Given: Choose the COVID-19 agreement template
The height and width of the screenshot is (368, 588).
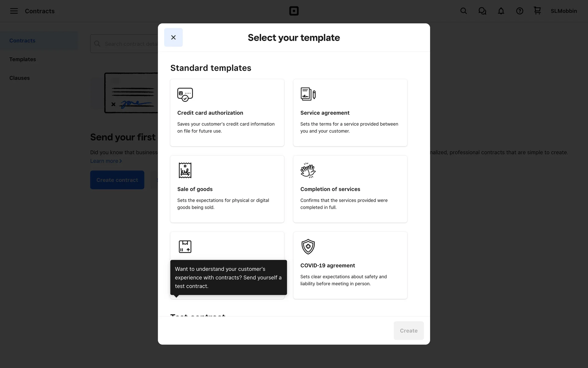Looking at the screenshot, I should (x=350, y=265).
